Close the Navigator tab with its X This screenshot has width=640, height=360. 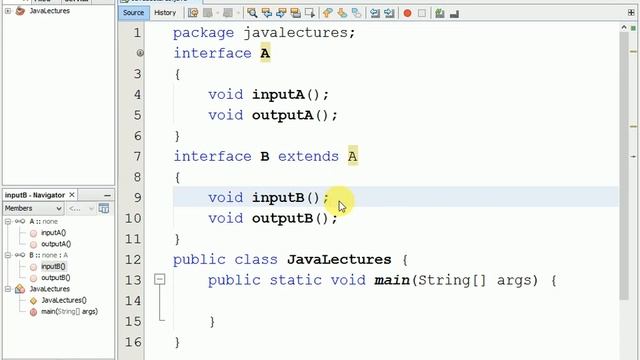tap(72, 195)
